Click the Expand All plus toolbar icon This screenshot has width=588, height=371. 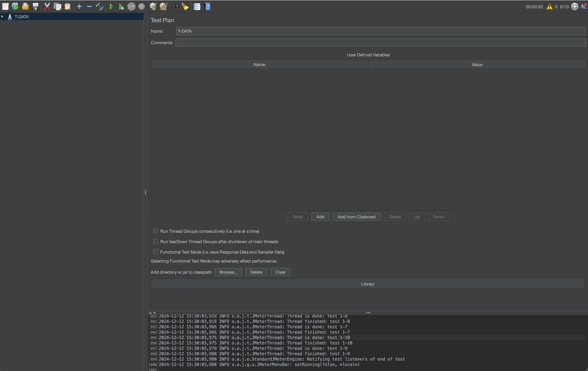[79, 7]
